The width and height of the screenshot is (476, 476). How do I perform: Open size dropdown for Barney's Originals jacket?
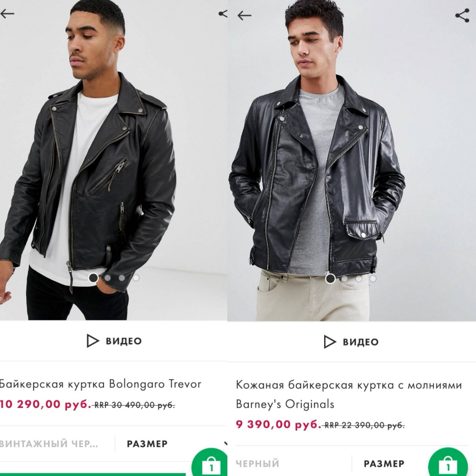tap(384, 463)
